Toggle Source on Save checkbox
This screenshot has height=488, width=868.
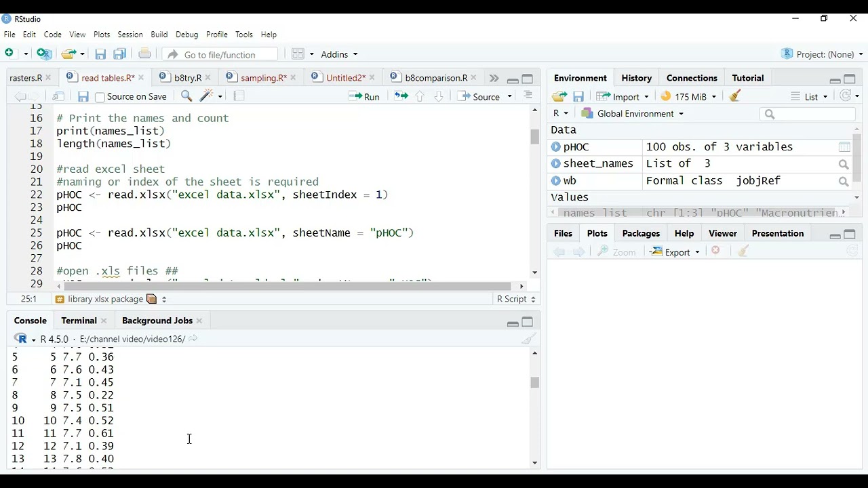click(100, 97)
